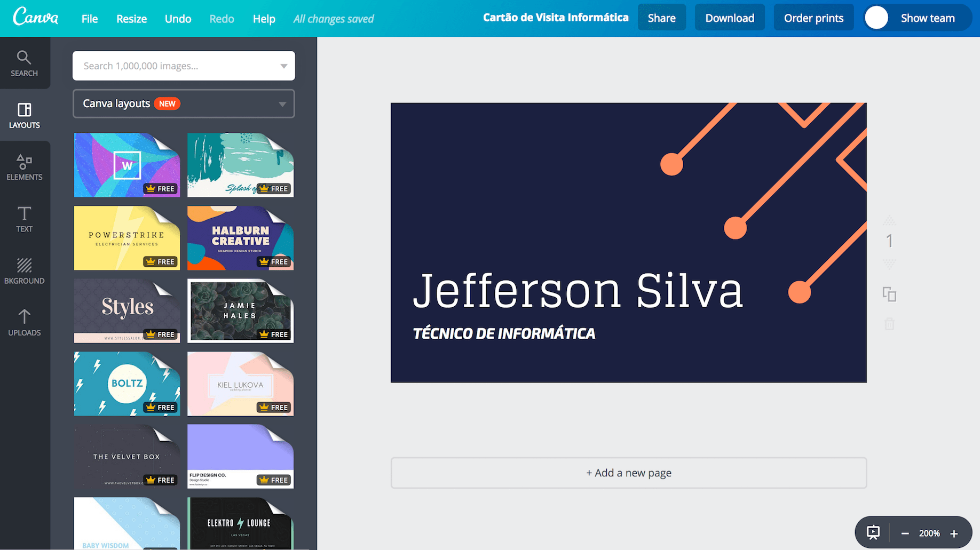Move page down arrow

click(889, 264)
